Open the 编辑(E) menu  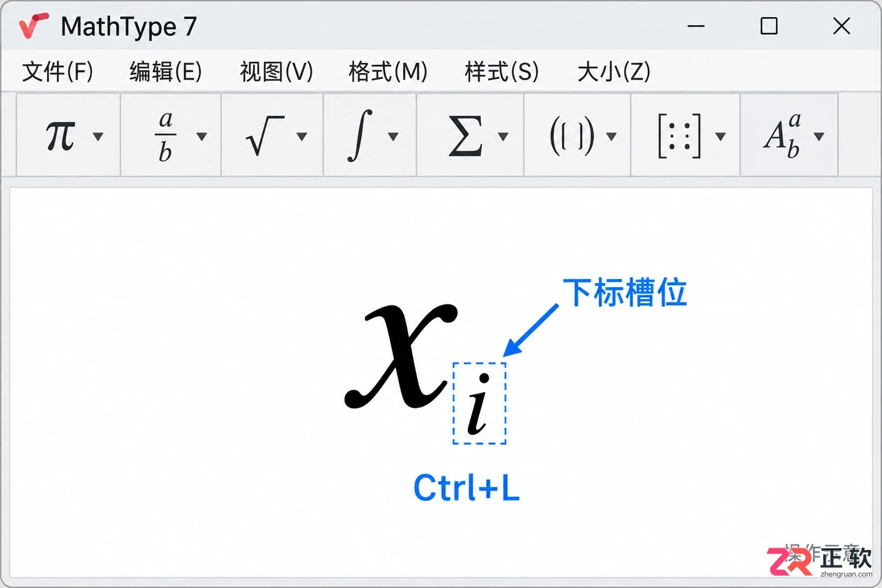tap(166, 72)
